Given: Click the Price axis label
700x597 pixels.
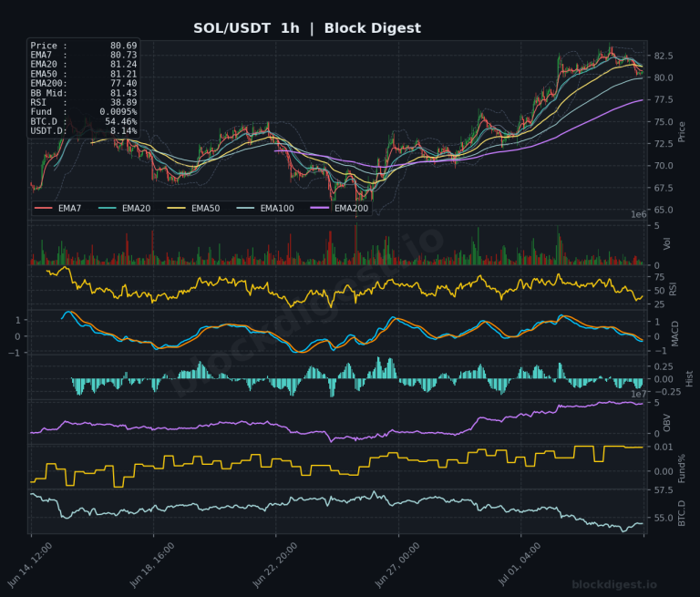Looking at the screenshot, I should [x=681, y=132].
